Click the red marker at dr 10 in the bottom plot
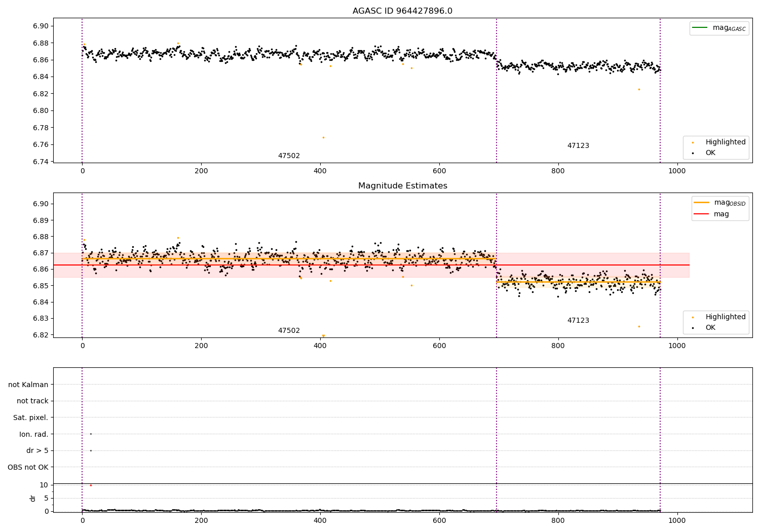 pos(91,485)
